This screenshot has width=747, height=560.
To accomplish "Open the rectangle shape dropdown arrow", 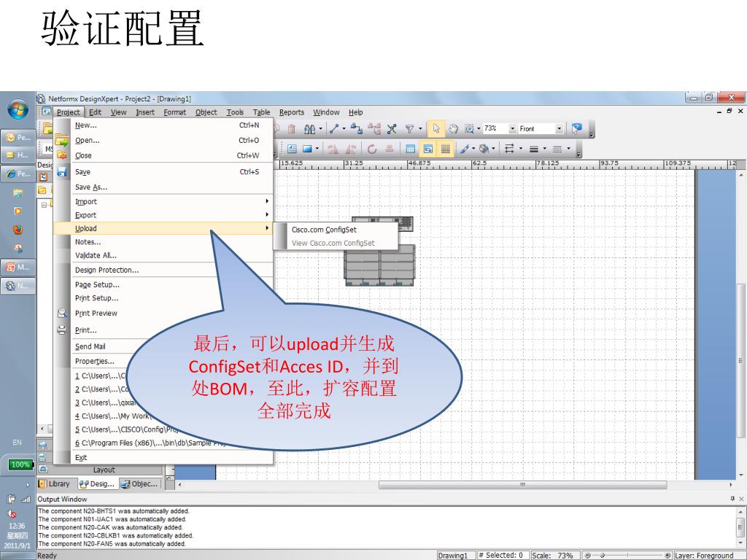I will coord(317,149).
